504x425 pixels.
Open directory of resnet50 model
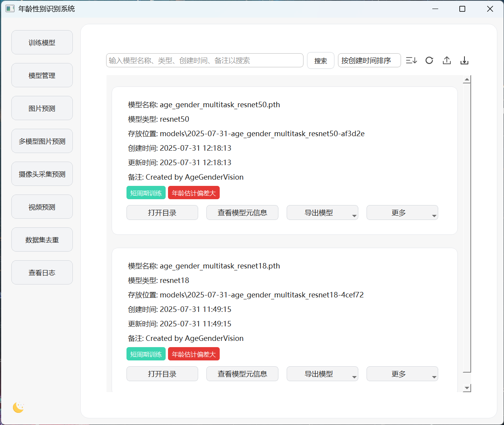coord(162,213)
